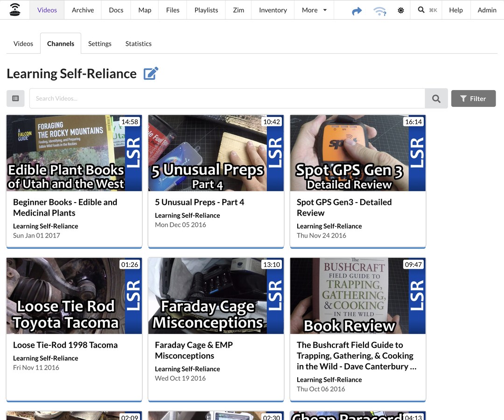Click the 16:14 duration badge
This screenshot has width=504, height=420.
tap(413, 122)
